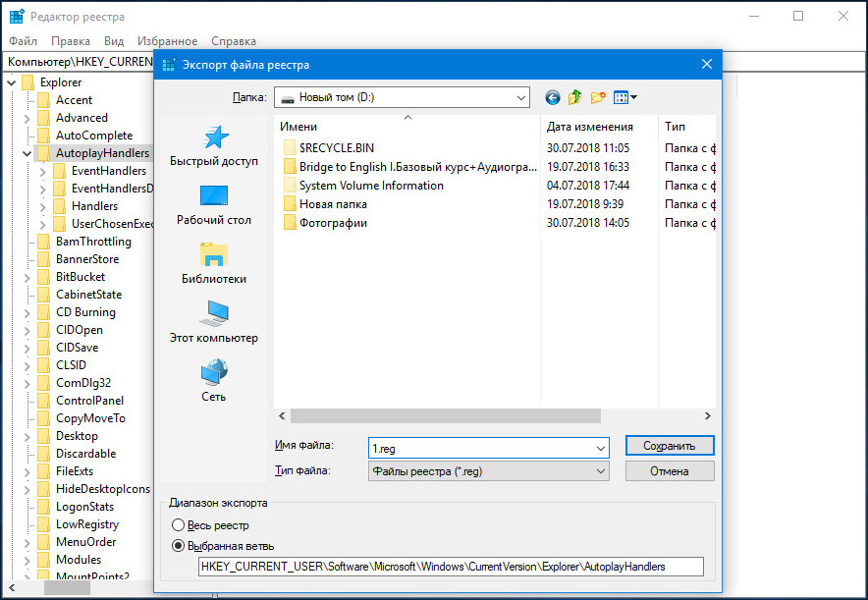The width and height of the screenshot is (868, 600).
Task: Collapse the Explorer tree node
Action: click(12, 83)
